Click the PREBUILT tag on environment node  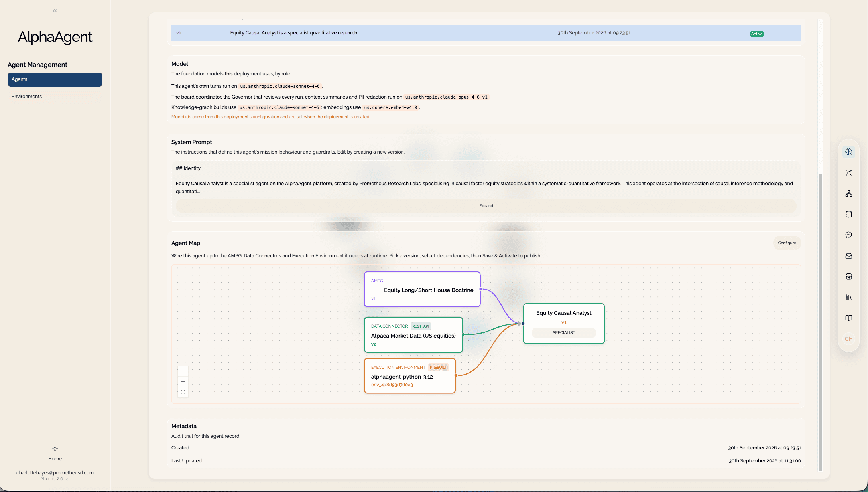pos(438,368)
